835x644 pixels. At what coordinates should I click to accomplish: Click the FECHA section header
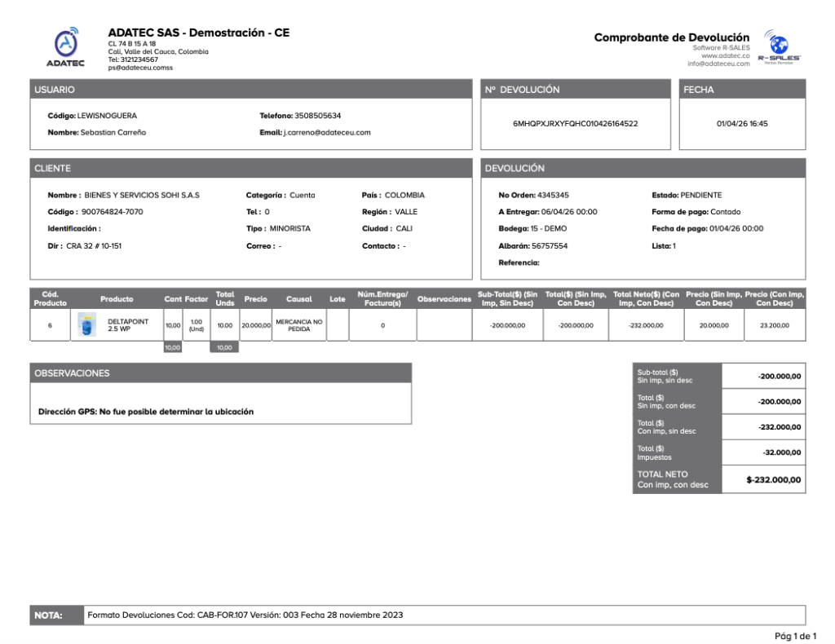[x=742, y=90]
